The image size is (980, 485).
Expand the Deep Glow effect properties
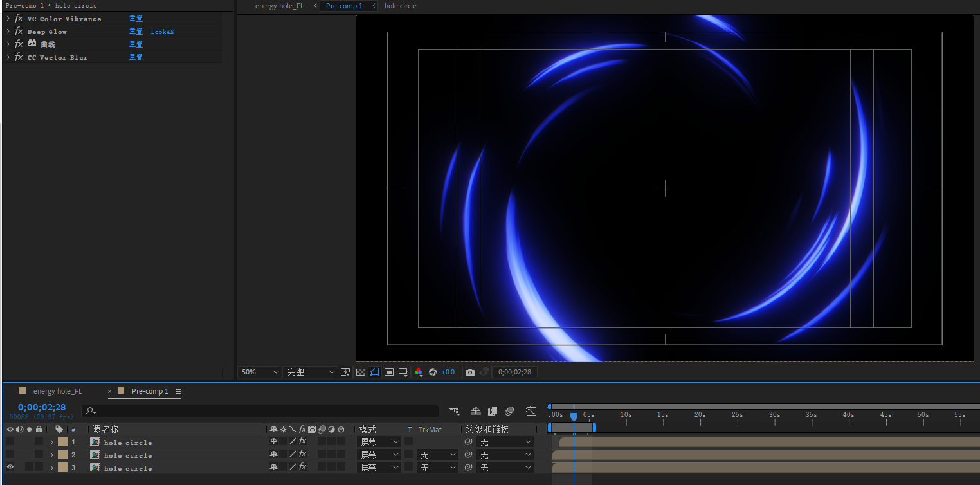tap(8, 32)
